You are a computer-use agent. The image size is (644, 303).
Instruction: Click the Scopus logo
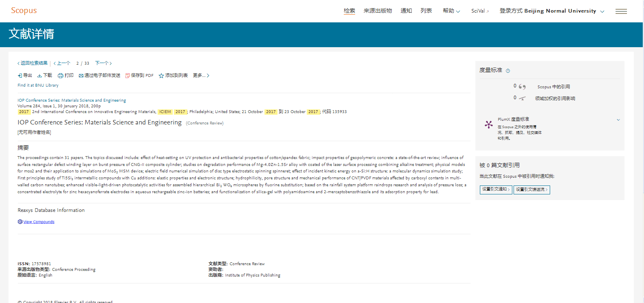[24, 11]
